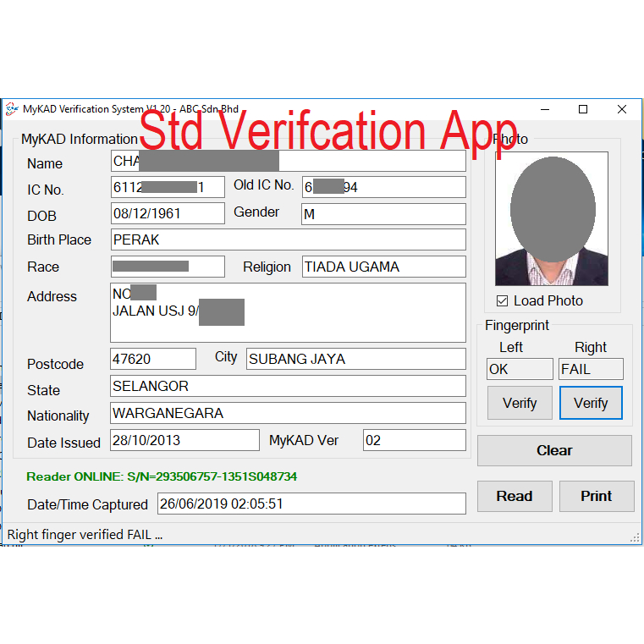
Task: Select the cardholder photo thumbnail
Action: point(552,218)
